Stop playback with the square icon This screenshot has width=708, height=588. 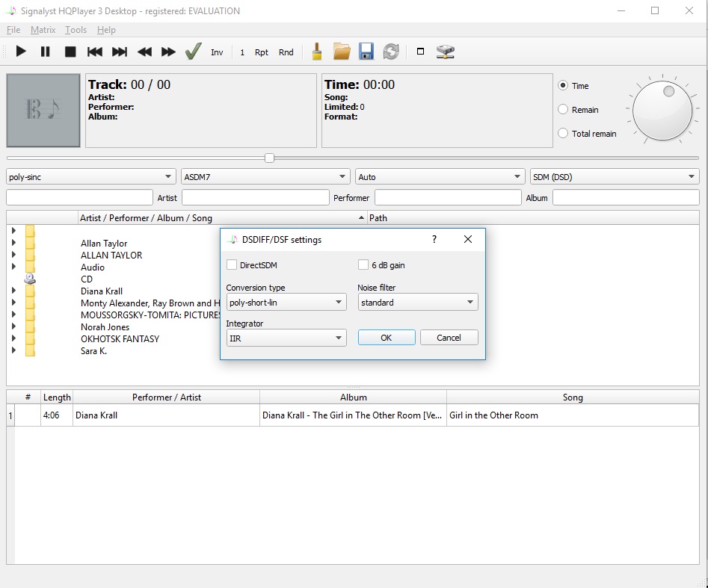pyautogui.click(x=70, y=52)
